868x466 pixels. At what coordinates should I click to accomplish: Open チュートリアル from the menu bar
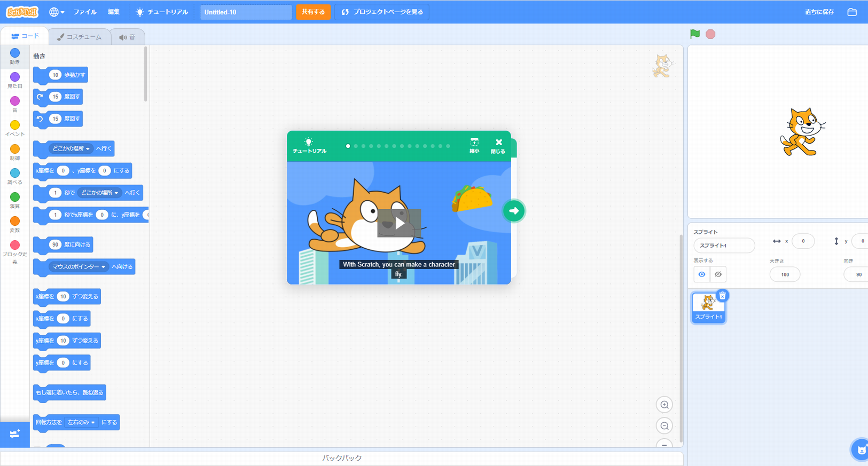click(162, 12)
